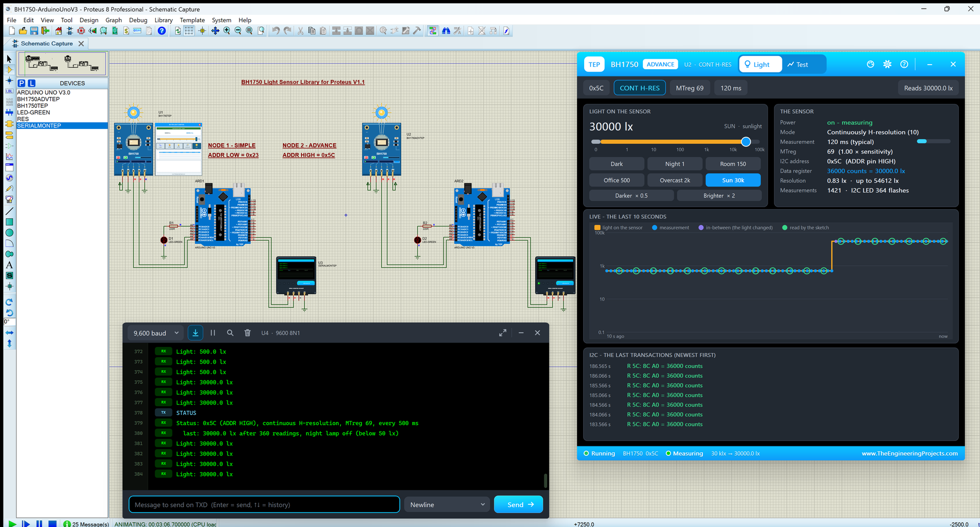Click the blue Help question mark icon
The height and width of the screenshot is (527, 980).
[162, 31]
